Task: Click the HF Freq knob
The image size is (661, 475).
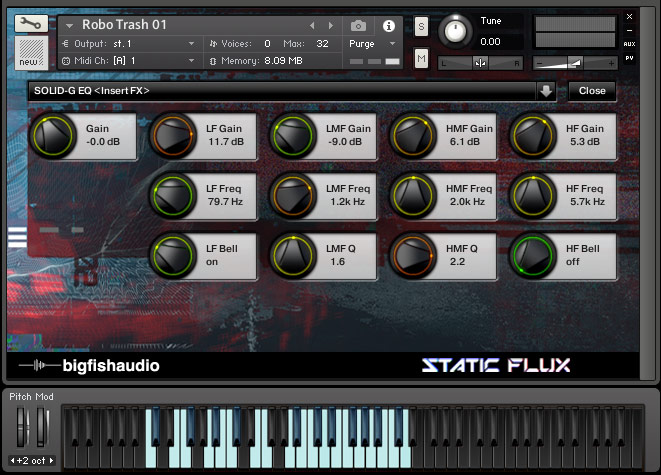Action: click(533, 196)
